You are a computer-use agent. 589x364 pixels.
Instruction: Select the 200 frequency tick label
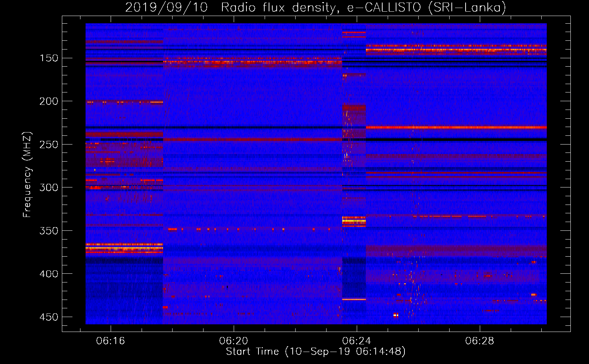49,101
